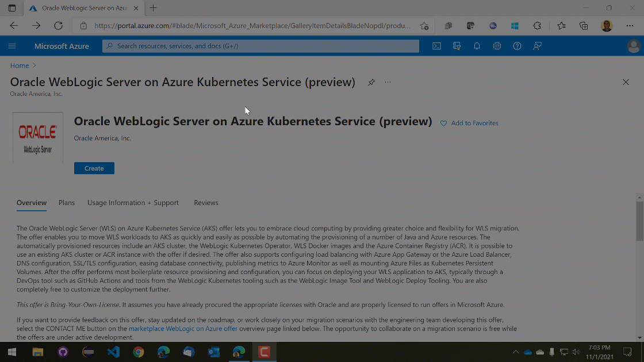Send feedback via the portal feedback icon
Image resolution: width=644 pixels, height=362 pixels.
tap(537, 45)
